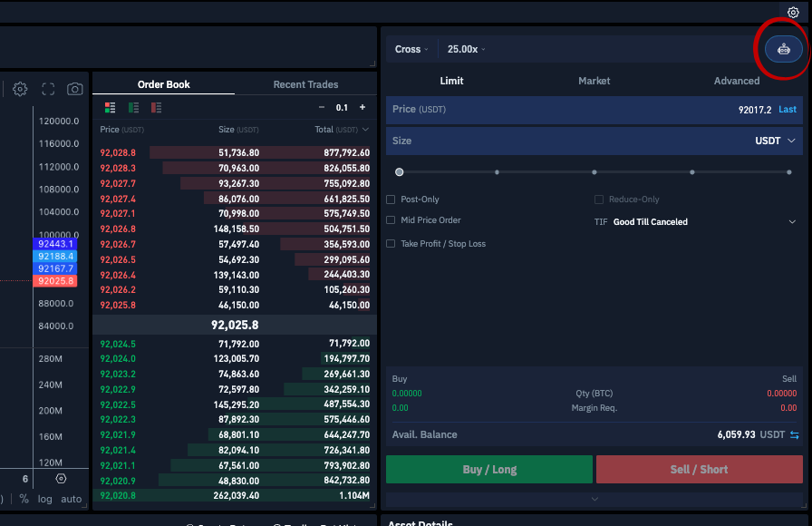
Task: Click the order size slider handle
Action: (x=400, y=172)
